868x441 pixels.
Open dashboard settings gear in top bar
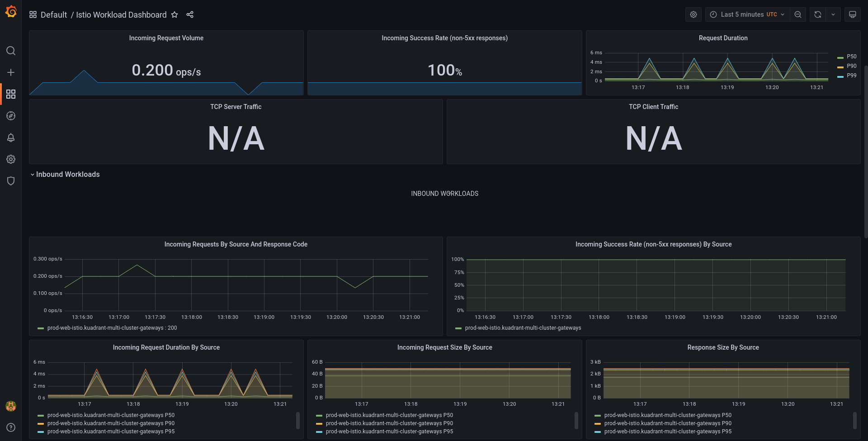(x=693, y=14)
